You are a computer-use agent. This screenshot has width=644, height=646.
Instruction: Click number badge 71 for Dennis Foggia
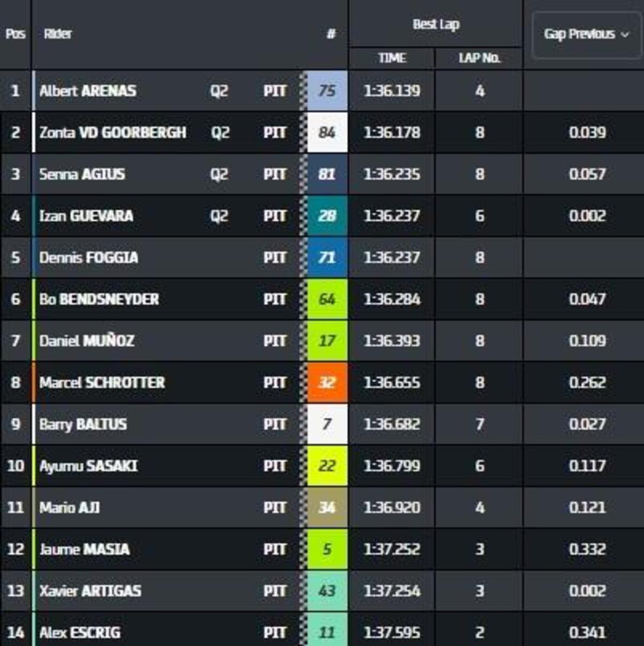[x=327, y=258]
